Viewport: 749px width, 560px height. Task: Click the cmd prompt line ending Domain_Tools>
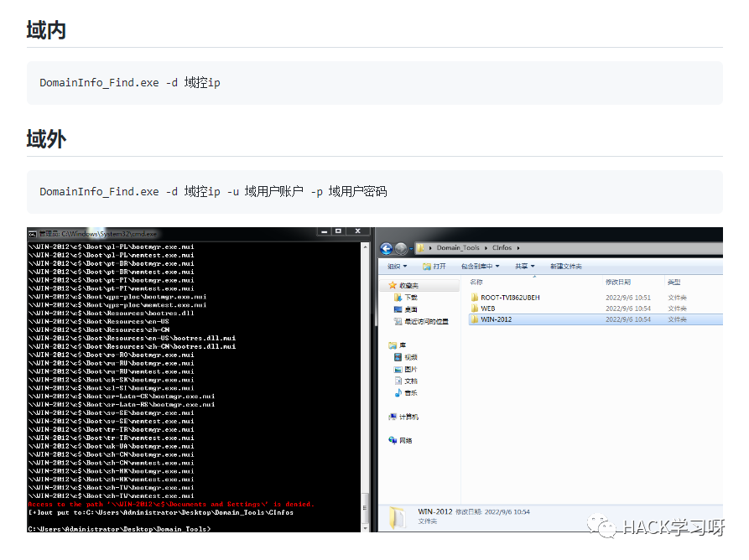pyautogui.click(x=119, y=529)
